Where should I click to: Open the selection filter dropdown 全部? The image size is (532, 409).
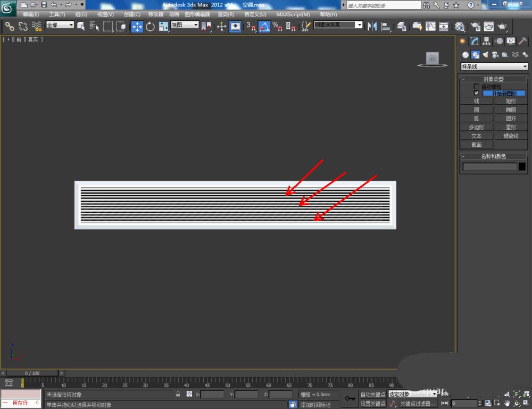[60, 25]
